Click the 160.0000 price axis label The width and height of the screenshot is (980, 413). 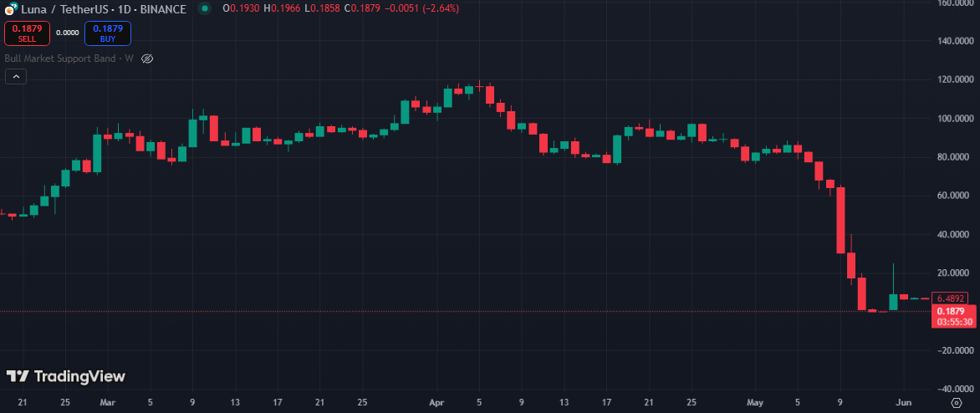click(x=956, y=3)
